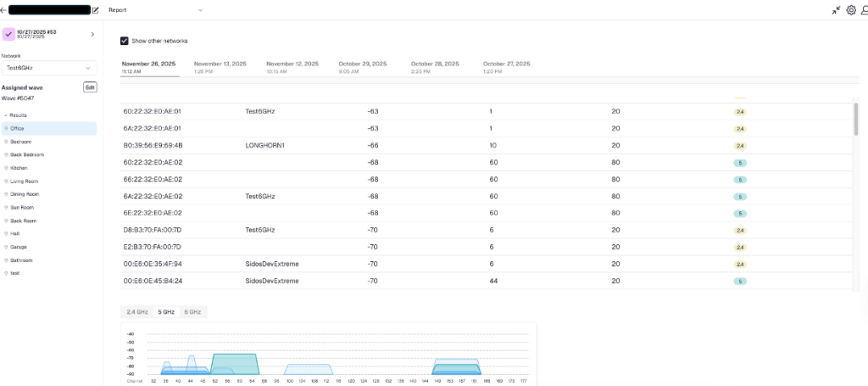
Task: Select Living Room in results list
Action: point(24,181)
